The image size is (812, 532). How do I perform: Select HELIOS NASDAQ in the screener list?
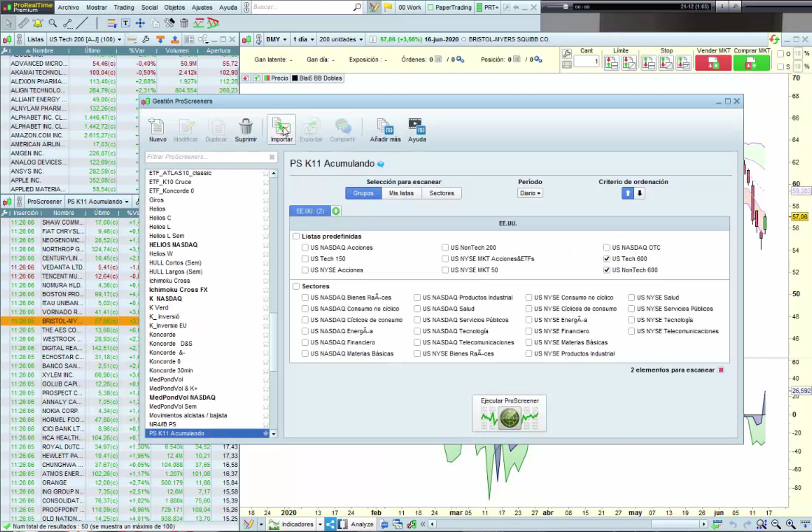[173, 245]
